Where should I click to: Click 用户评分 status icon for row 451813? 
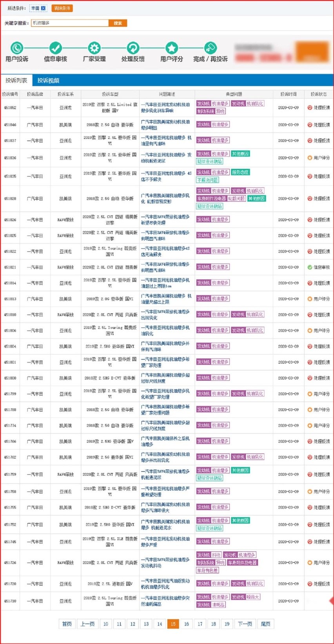(310, 299)
